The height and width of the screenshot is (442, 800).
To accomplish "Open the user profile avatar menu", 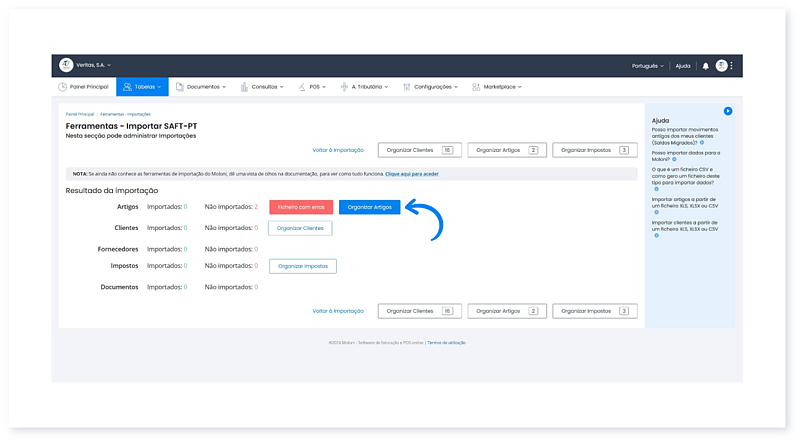I will pos(721,66).
